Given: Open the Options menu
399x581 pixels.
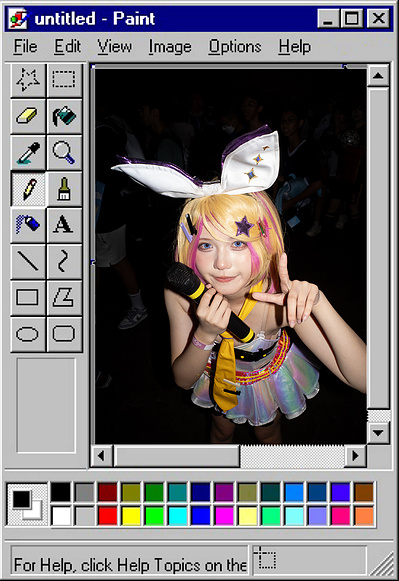Looking at the screenshot, I should [235, 47].
